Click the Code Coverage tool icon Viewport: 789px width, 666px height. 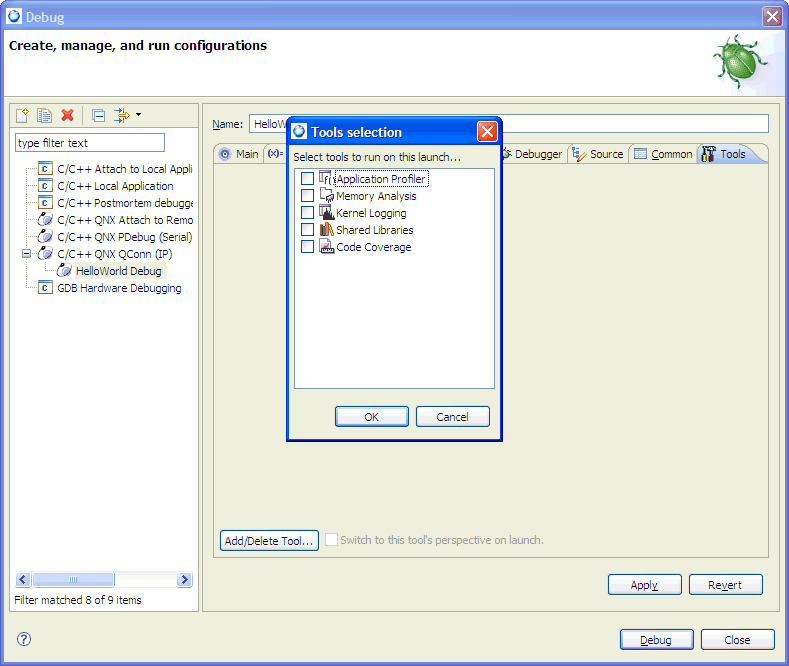click(326, 247)
